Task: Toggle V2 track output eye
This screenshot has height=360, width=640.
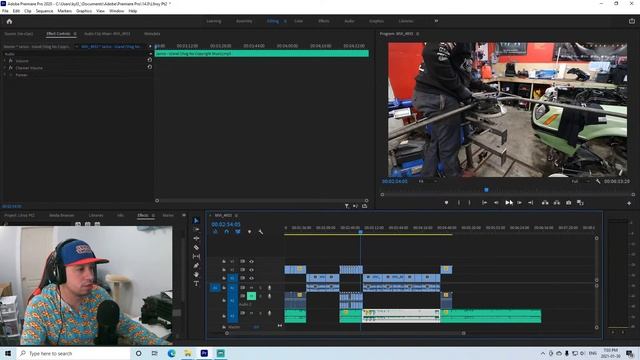Action: point(251,270)
